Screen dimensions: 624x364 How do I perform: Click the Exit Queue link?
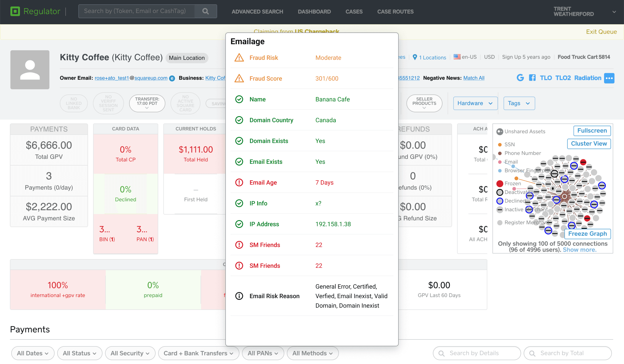601,32
